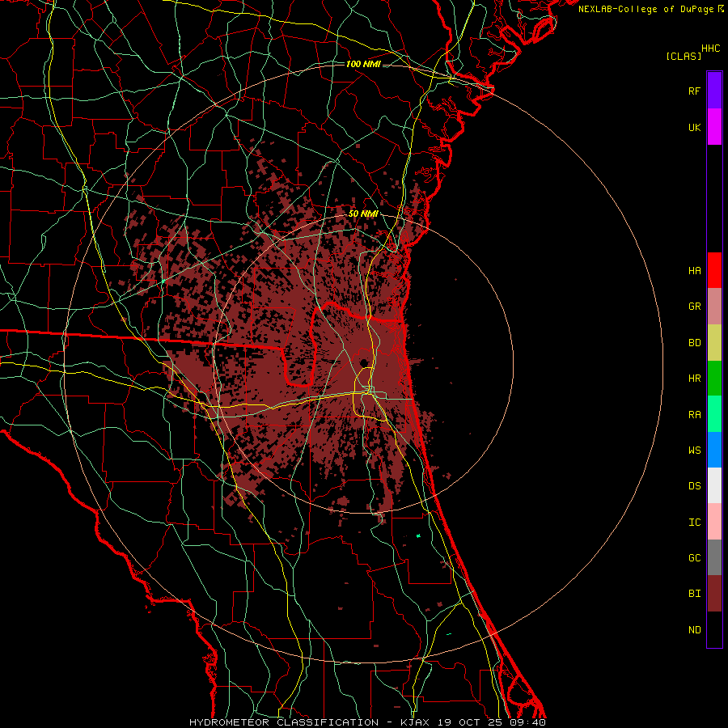Click the ND black legend swatch
The height and width of the screenshot is (728, 728).
coord(714,629)
